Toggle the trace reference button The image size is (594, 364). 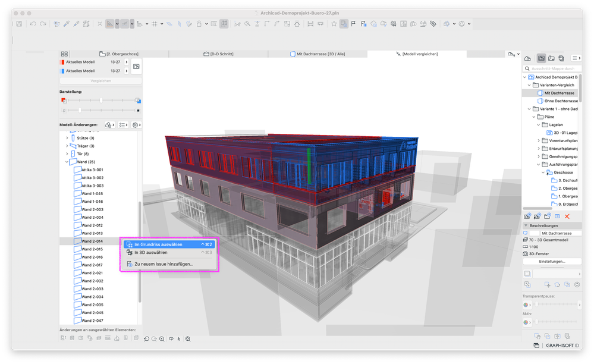pos(344,24)
